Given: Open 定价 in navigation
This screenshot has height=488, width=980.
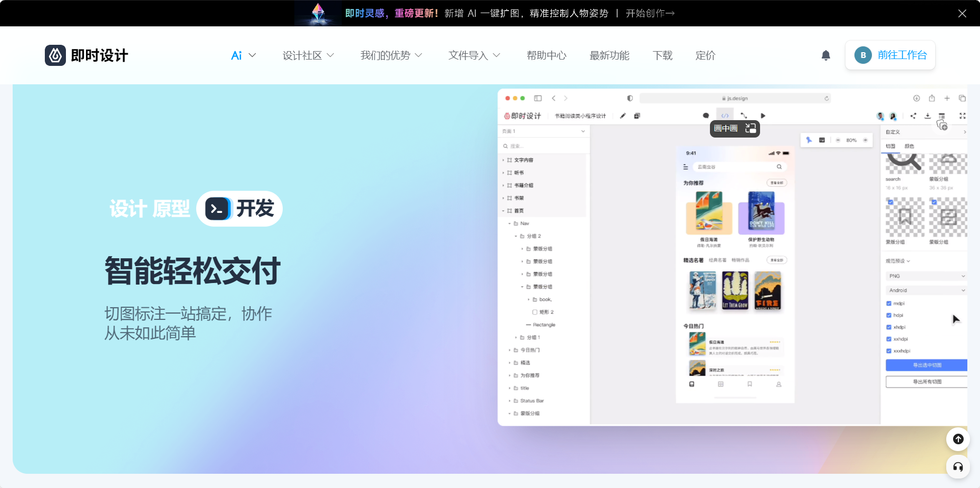Looking at the screenshot, I should [x=705, y=55].
